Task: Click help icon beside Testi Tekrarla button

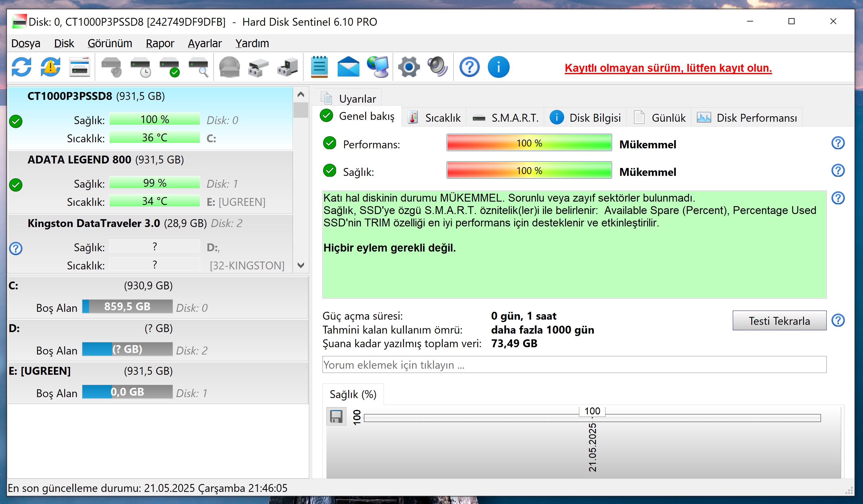Action: click(x=838, y=321)
